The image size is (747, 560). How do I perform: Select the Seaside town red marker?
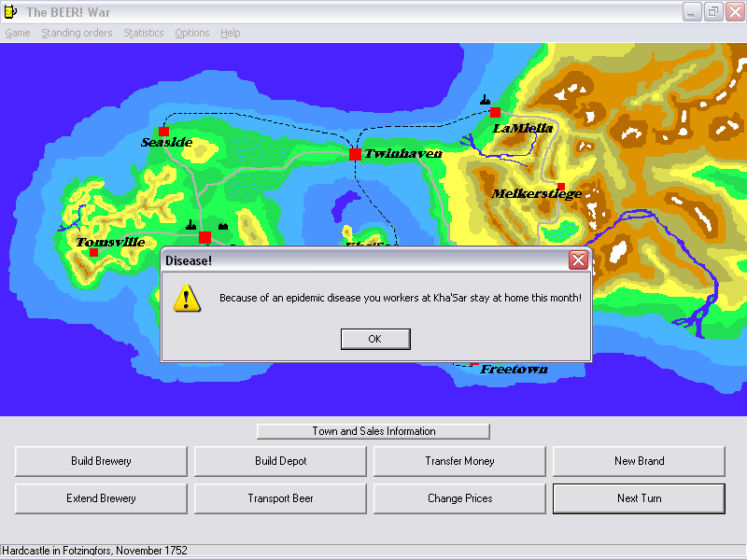164,132
